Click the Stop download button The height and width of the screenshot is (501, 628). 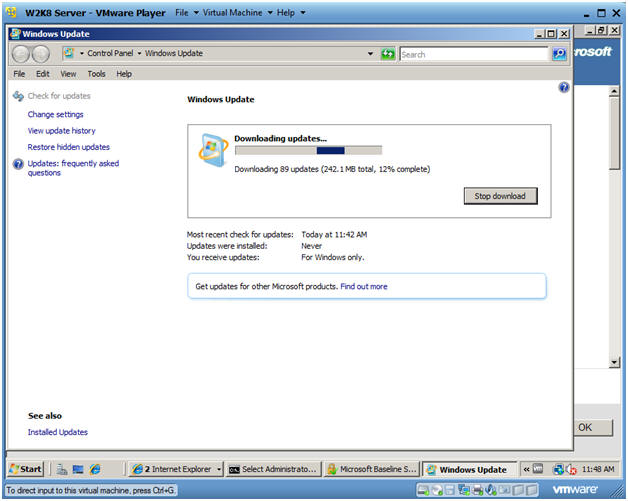[500, 196]
